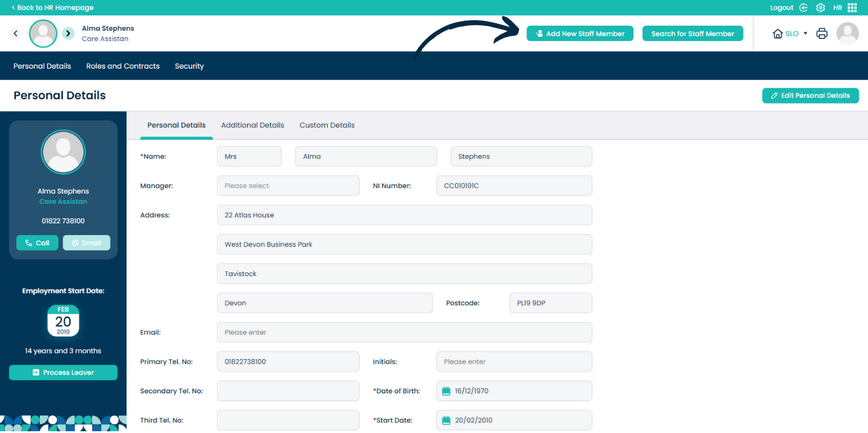Go to previous staff member arrow
The height and width of the screenshot is (433, 868).
[x=16, y=33]
